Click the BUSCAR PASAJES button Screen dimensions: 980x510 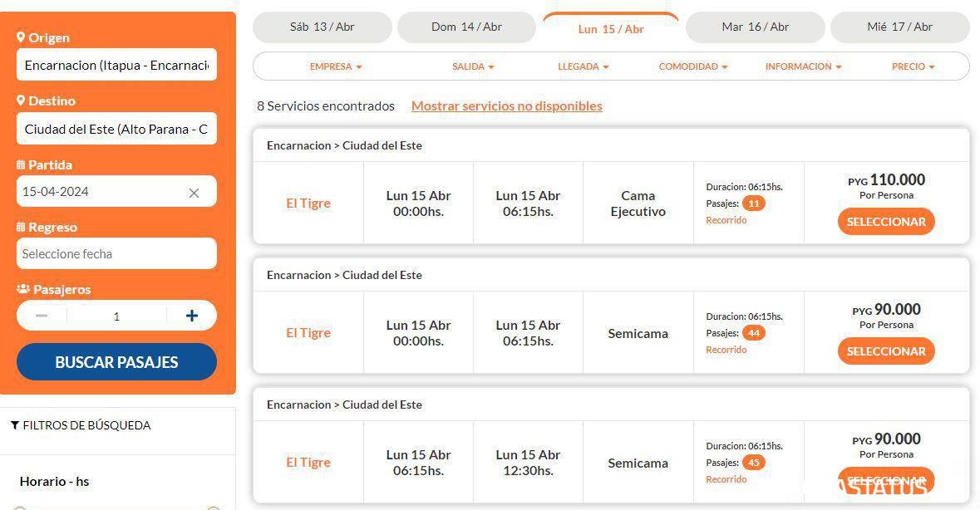point(116,362)
